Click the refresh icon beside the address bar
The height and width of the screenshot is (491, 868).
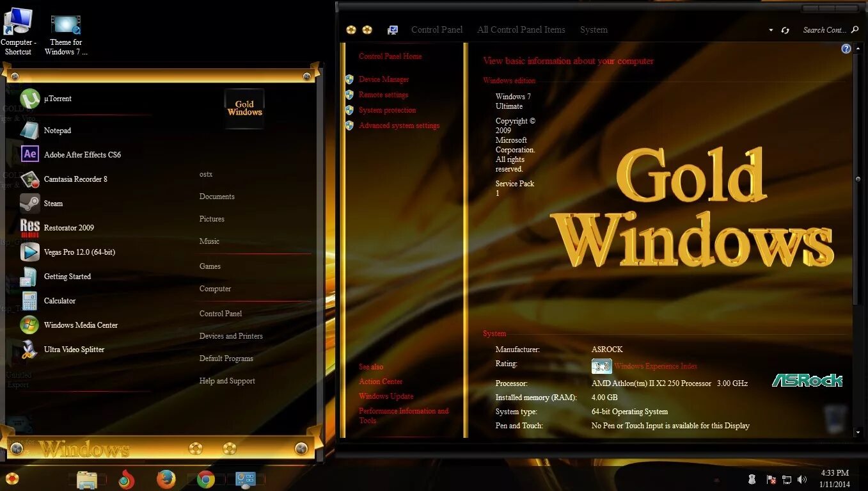(x=785, y=29)
